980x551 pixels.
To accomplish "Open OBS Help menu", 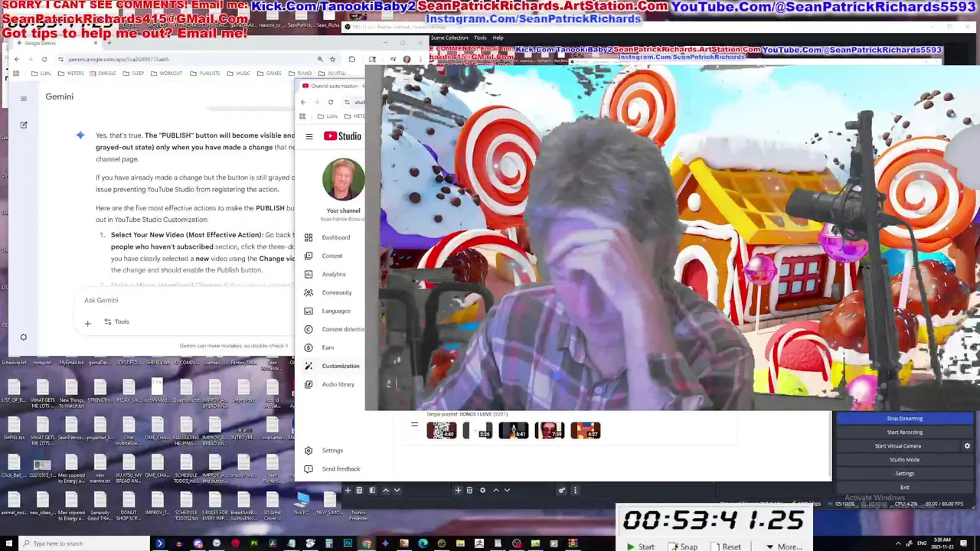I will (x=498, y=37).
